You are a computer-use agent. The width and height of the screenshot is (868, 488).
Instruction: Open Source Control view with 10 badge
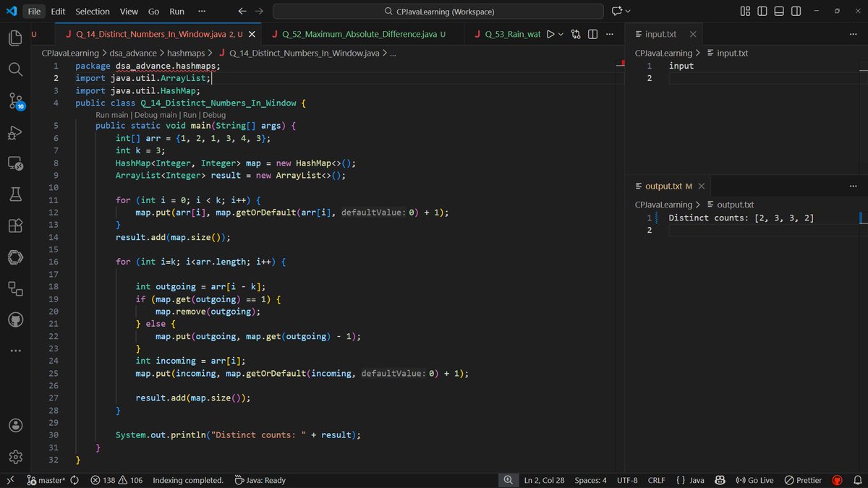(x=16, y=101)
